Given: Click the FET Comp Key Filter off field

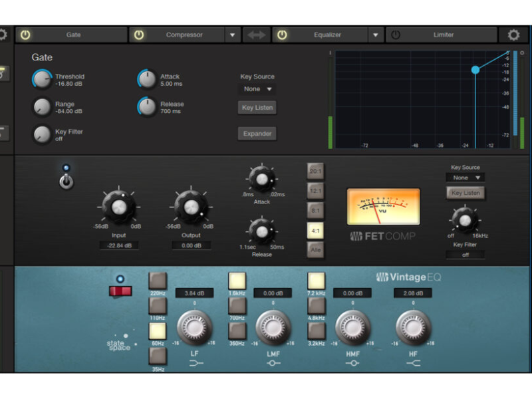Looking at the screenshot, I should click(465, 255).
